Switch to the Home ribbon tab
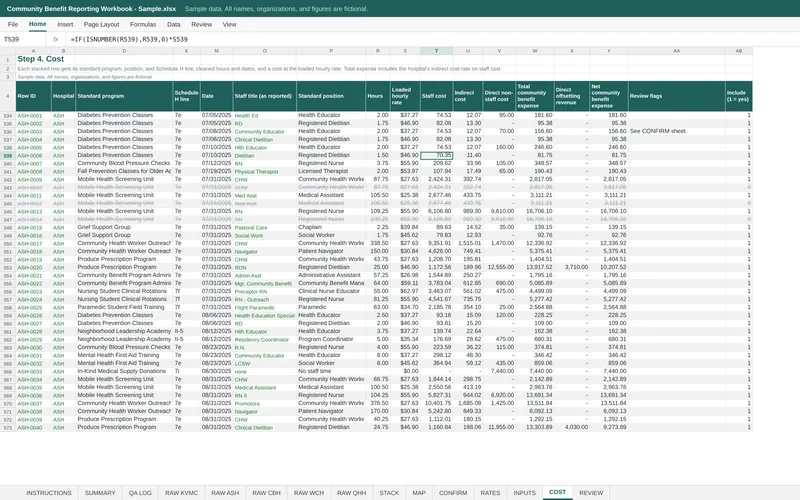Screen dimensions: 800x500 (x=37, y=24)
